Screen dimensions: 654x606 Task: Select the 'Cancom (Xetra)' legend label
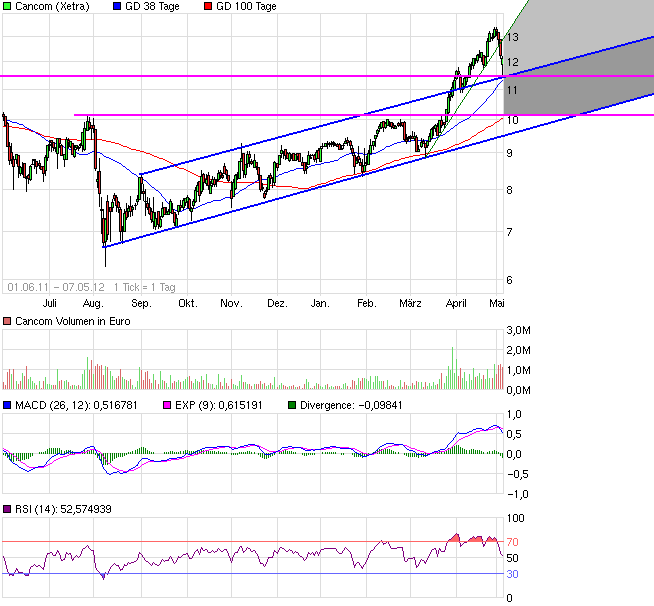[x=52, y=7]
